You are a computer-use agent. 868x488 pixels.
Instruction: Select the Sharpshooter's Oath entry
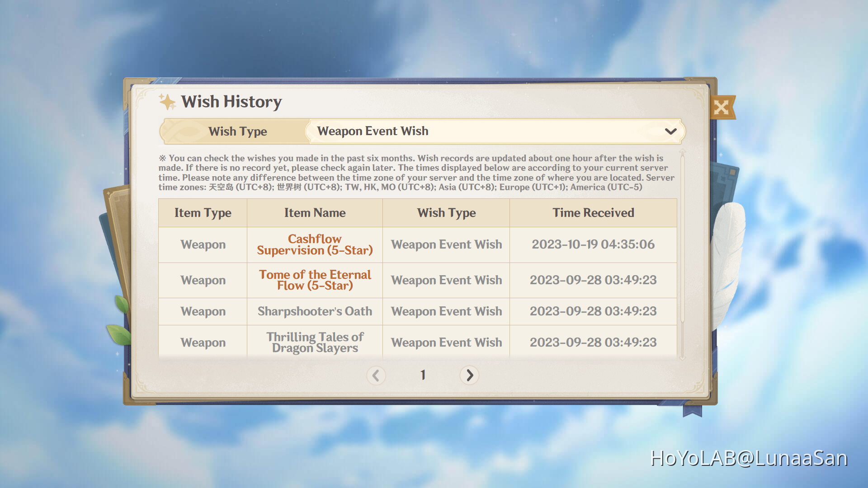315,311
